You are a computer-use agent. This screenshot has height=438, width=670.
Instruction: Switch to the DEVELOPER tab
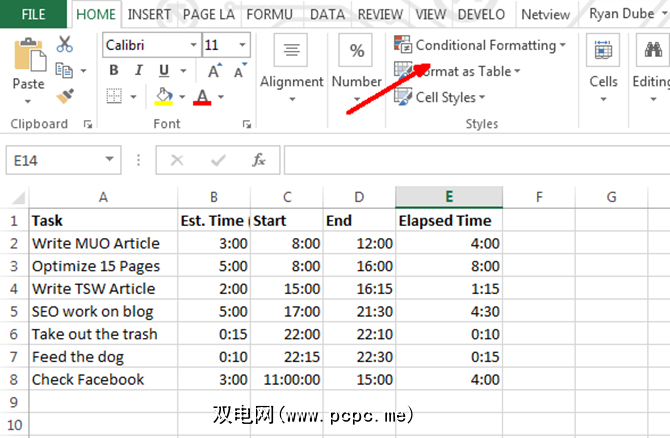481,15
